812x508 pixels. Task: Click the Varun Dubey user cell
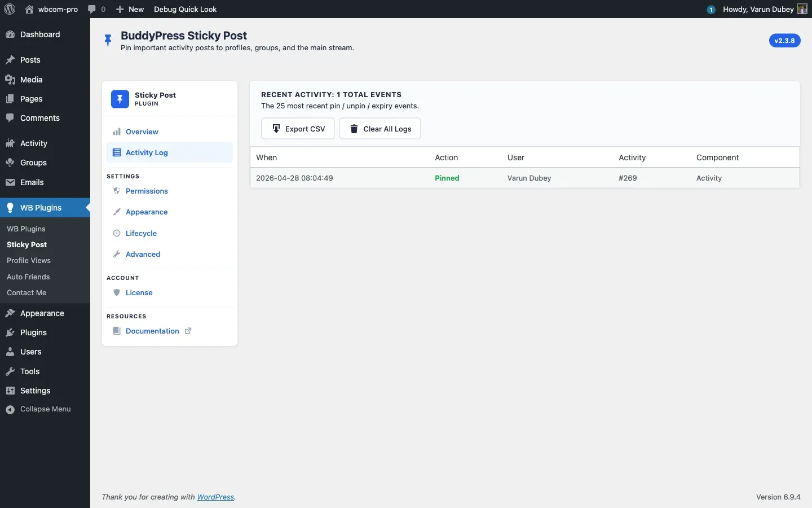(529, 178)
